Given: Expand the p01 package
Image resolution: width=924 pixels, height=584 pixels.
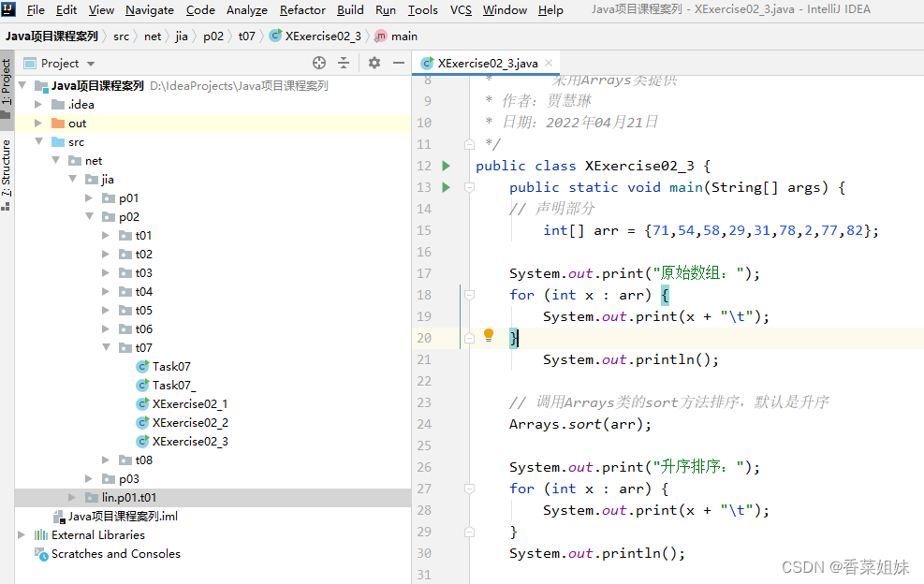Looking at the screenshot, I should click(89, 198).
